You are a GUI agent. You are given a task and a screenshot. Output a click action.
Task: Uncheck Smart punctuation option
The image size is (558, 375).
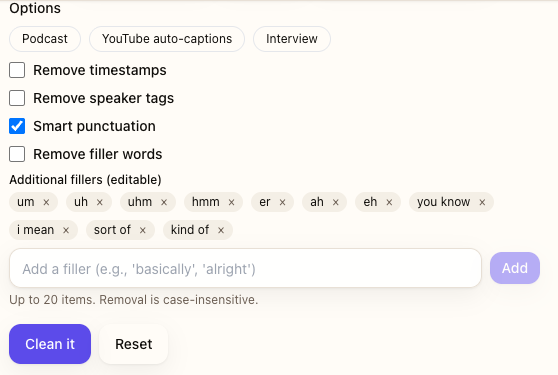click(x=17, y=126)
